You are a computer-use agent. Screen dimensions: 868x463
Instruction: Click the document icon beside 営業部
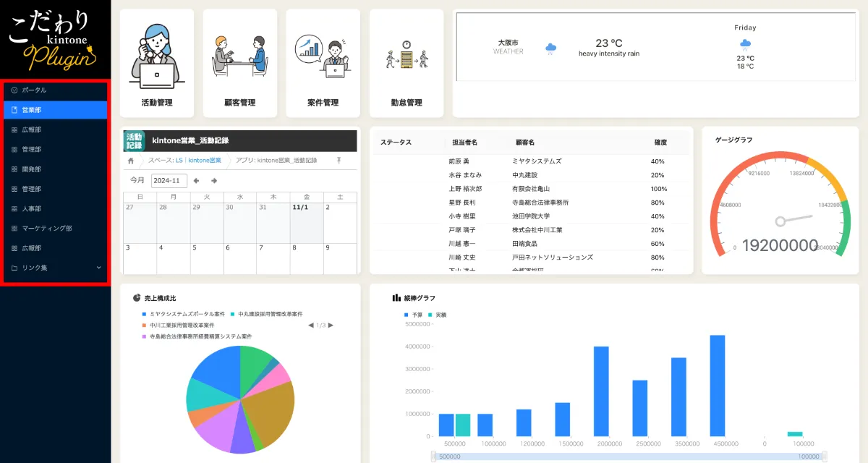coord(14,110)
